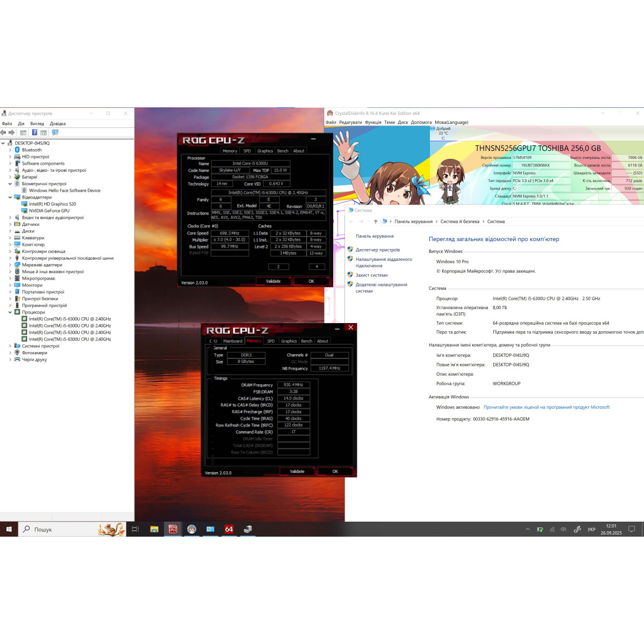Viewport: 644px width, 644px height.
Task: Expand the Bluetooth category
Action: 10,150
